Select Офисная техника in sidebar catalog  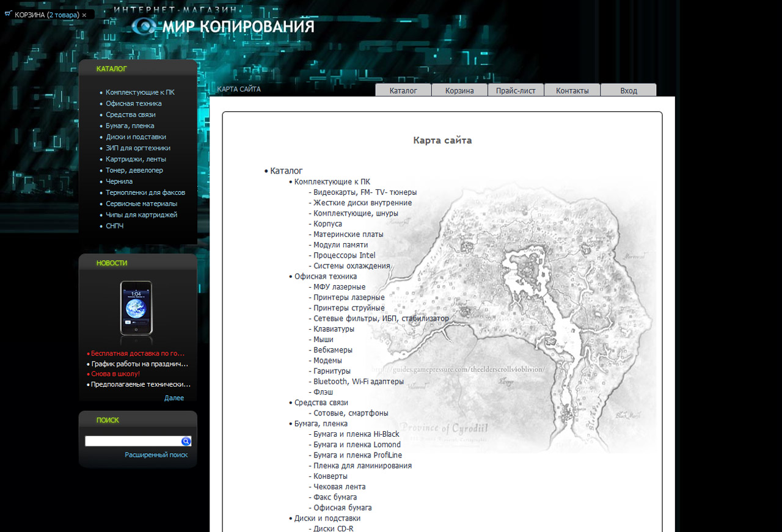click(x=134, y=103)
